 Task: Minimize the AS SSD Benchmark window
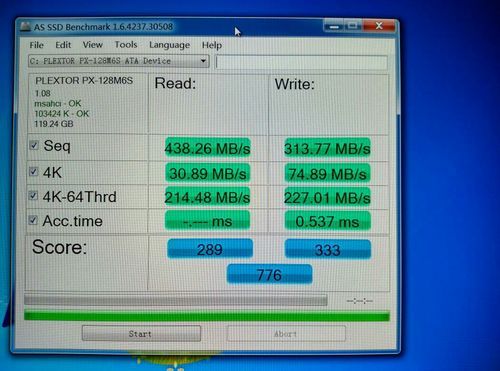pyautogui.click(x=335, y=27)
